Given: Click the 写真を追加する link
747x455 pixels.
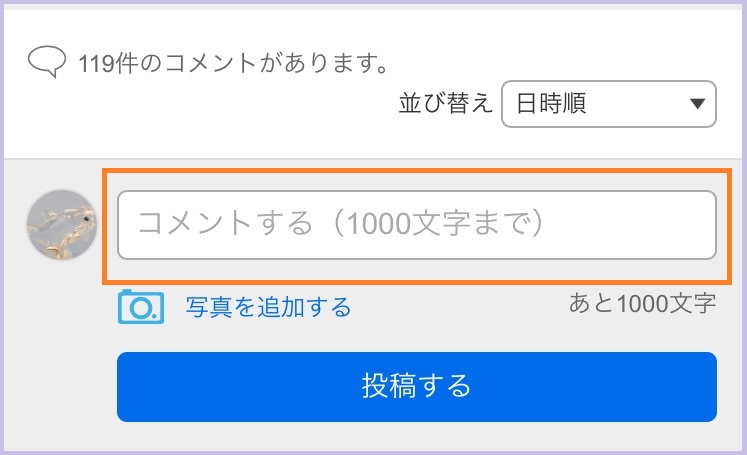Looking at the screenshot, I should [x=268, y=307].
